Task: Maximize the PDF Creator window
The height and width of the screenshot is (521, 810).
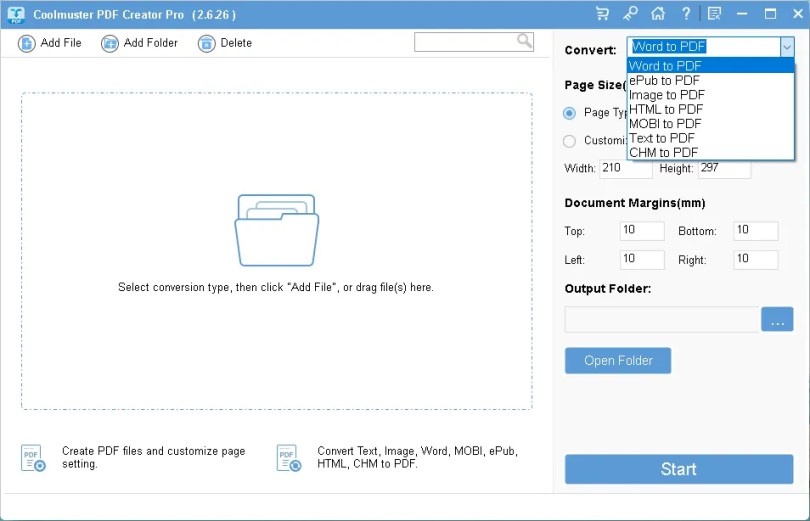Action: pyautogui.click(x=770, y=14)
